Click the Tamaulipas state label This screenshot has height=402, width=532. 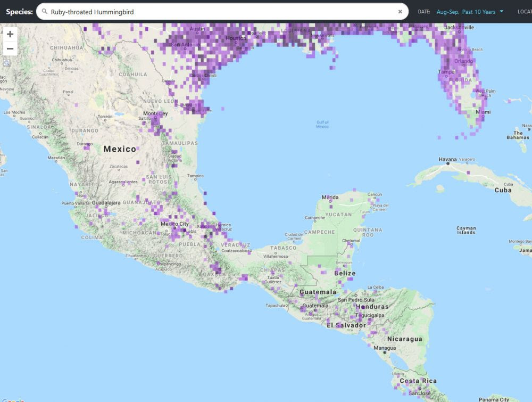pos(180,143)
